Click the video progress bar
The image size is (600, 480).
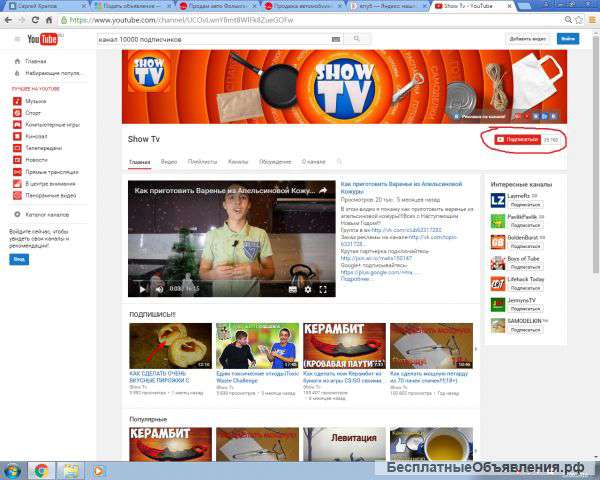coord(232,281)
